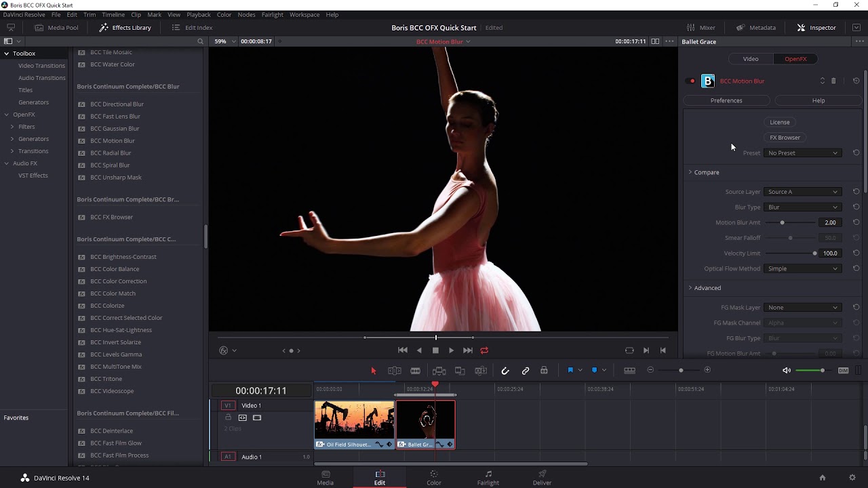Open the Fairlight menu

tap(272, 15)
